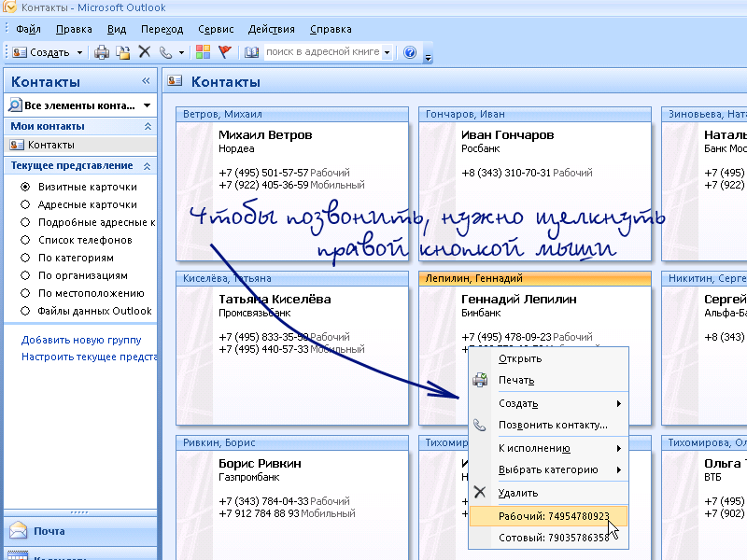Open the dropdown arrow beside the phone icon
Screen dimensions: 747x560
click(181, 52)
